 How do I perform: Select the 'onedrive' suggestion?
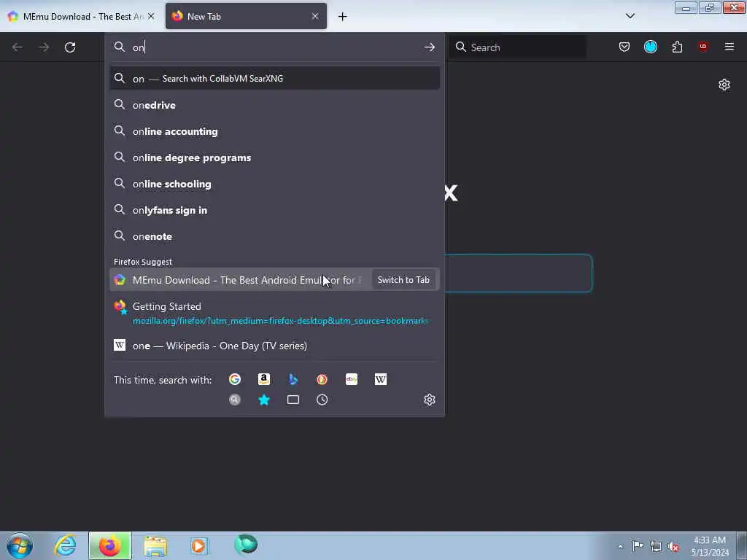pos(275,105)
